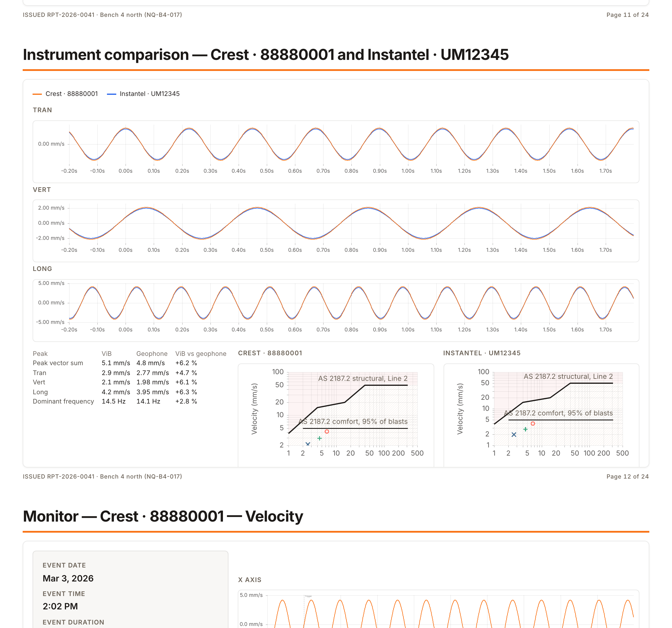Click the +2.8 % frequency difference
Image resolution: width=672 pixels, height=628 pixels.
pos(186,402)
